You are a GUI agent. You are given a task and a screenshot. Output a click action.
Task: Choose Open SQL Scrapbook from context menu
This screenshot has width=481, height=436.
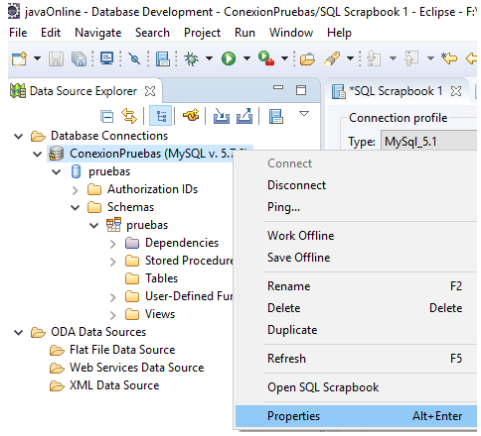coord(356,387)
